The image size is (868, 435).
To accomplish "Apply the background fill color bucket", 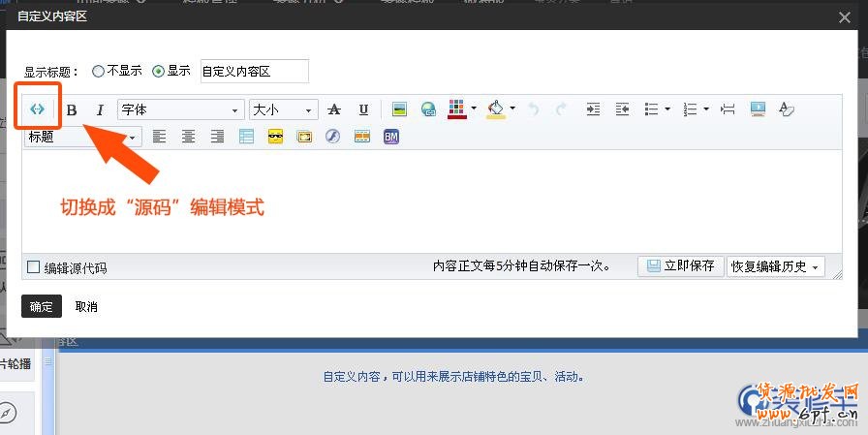I will 496,109.
